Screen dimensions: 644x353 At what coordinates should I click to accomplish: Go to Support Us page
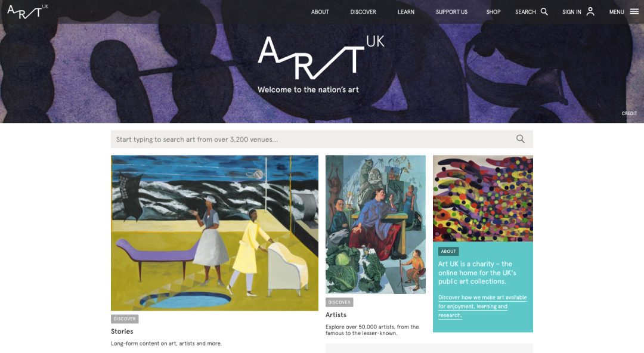(x=451, y=12)
